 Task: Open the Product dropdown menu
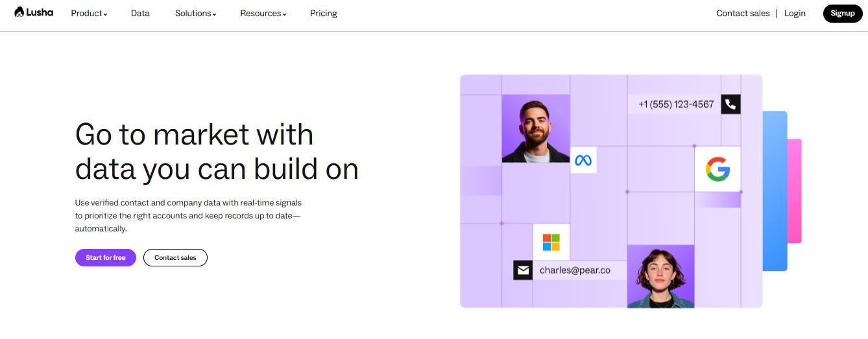(x=89, y=13)
